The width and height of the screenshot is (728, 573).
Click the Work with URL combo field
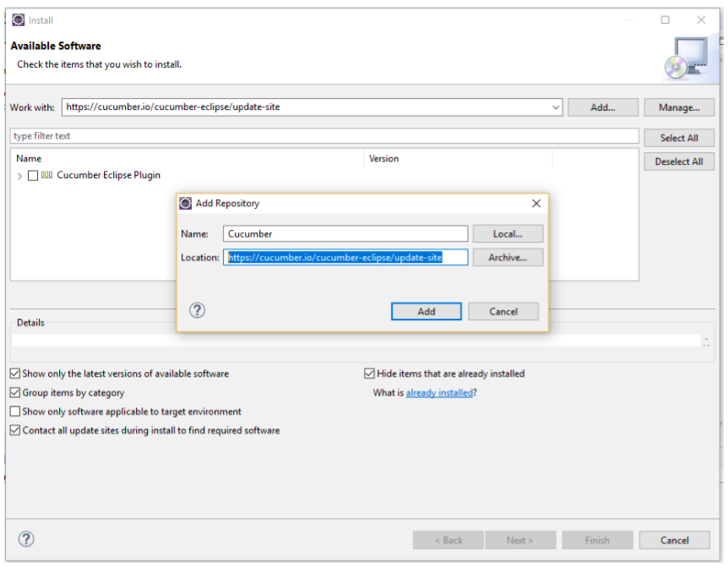click(x=312, y=106)
